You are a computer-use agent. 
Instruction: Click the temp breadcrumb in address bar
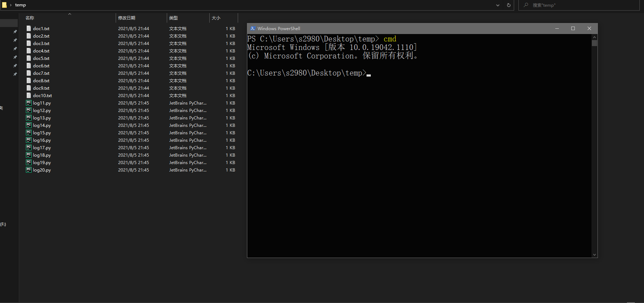(21, 5)
